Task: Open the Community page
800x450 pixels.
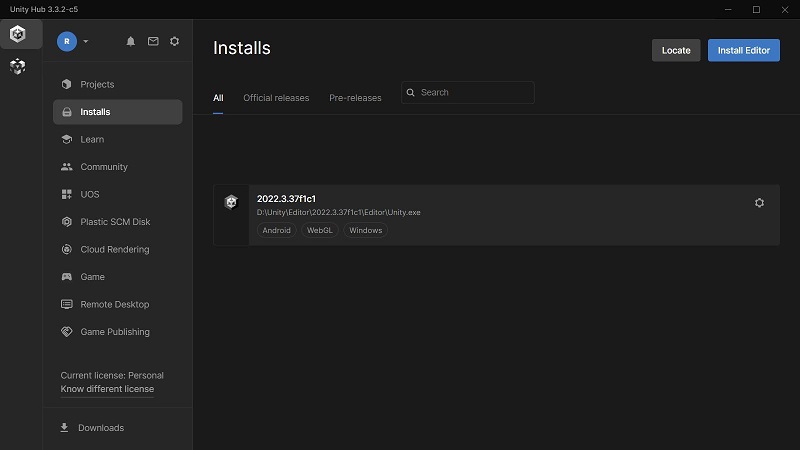Action: point(104,167)
